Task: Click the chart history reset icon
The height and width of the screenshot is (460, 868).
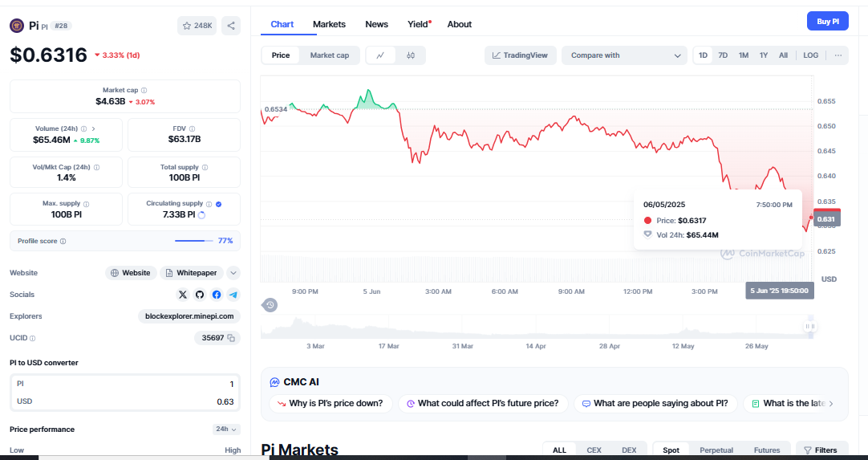Action: (270, 305)
